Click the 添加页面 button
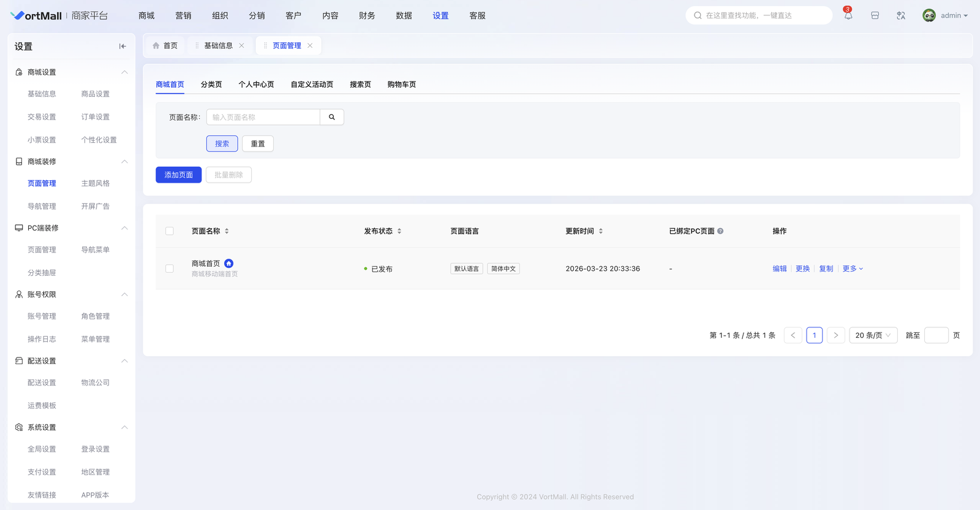The height and width of the screenshot is (510, 980). (x=178, y=175)
